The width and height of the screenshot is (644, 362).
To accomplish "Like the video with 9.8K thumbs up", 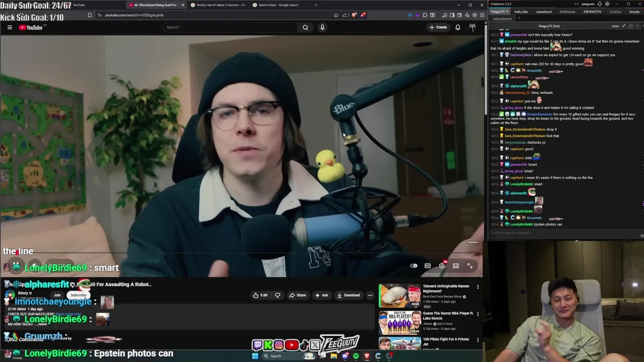I will coord(261,295).
